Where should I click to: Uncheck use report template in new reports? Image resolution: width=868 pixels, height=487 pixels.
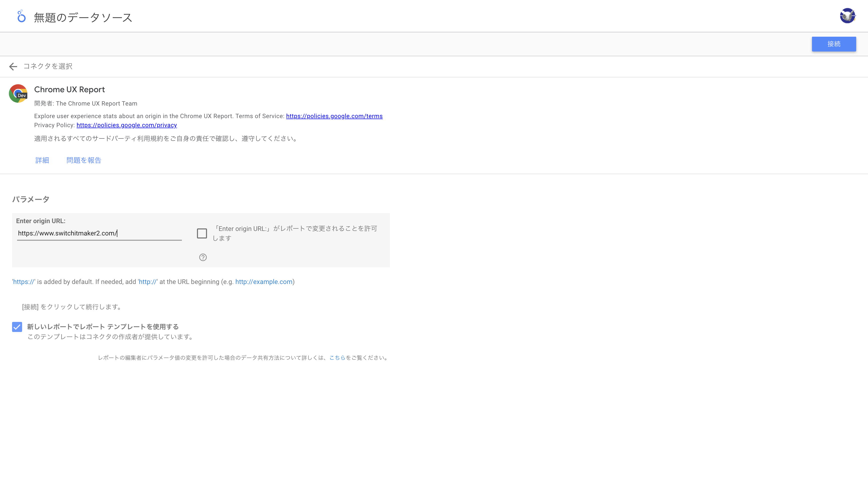(x=17, y=327)
